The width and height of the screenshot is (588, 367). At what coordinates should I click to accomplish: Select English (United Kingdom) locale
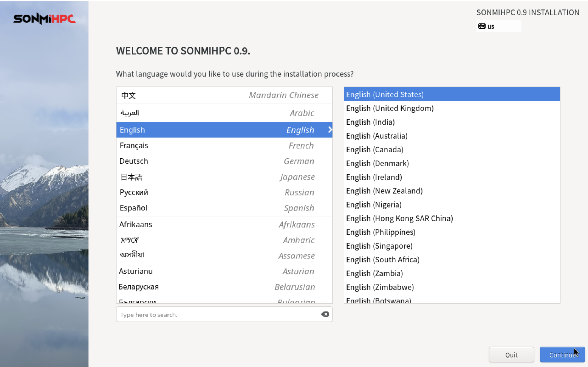(390, 108)
